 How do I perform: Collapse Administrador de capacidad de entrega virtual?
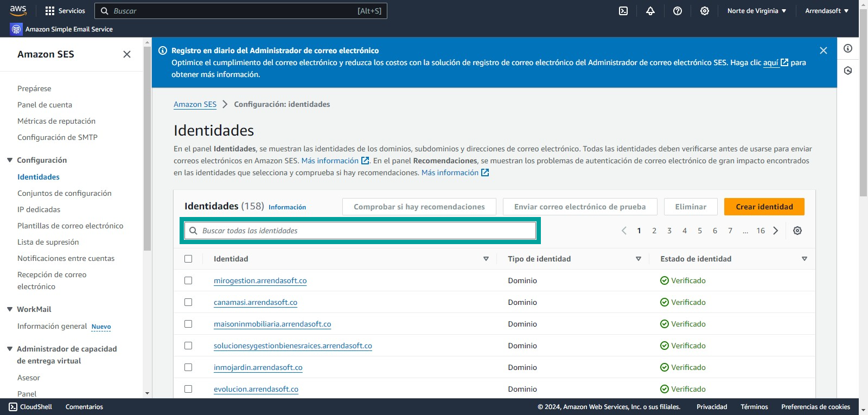click(10, 349)
